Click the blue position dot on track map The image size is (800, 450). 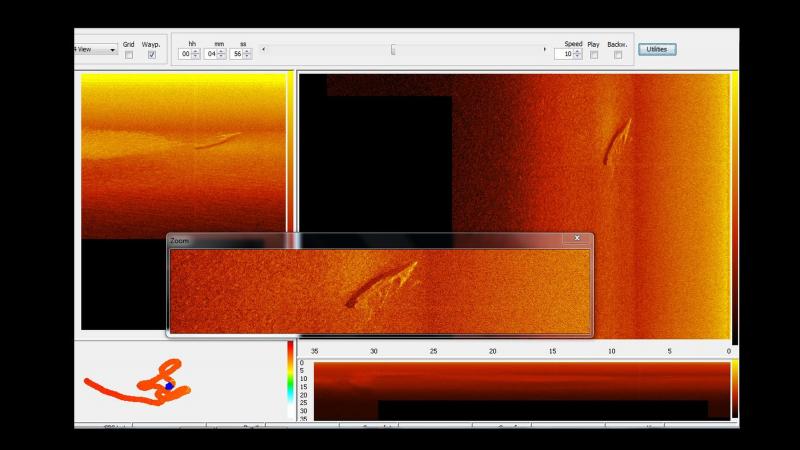[x=169, y=385]
